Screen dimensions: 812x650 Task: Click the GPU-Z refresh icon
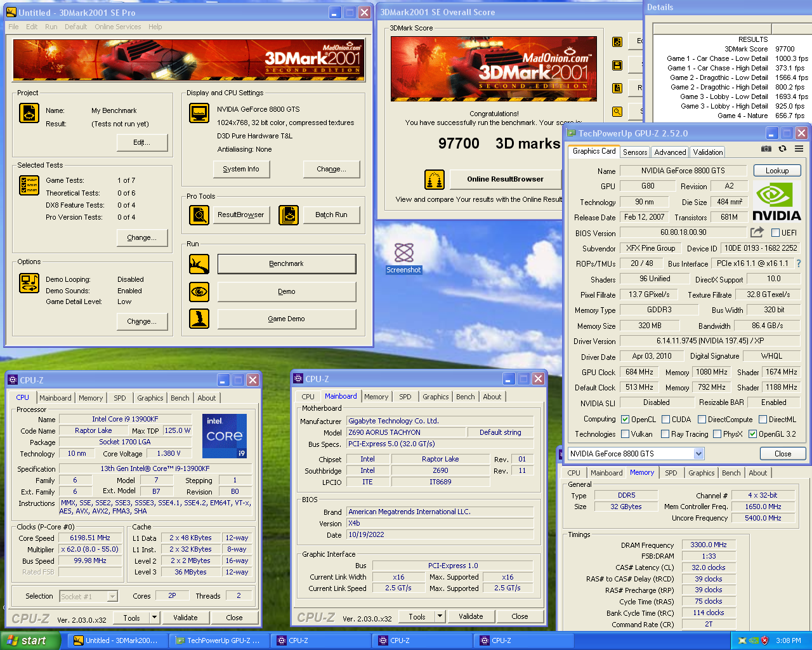pyautogui.click(x=782, y=149)
